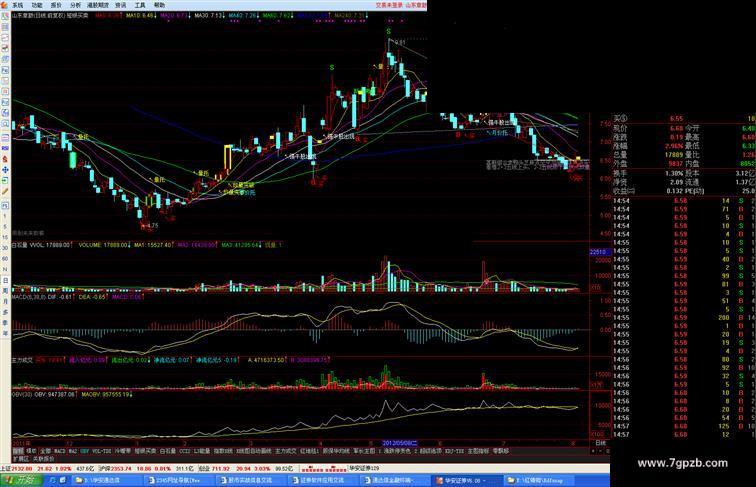Select the MACD indicator tab
The width and height of the screenshot is (756, 487).
[x=59, y=451]
